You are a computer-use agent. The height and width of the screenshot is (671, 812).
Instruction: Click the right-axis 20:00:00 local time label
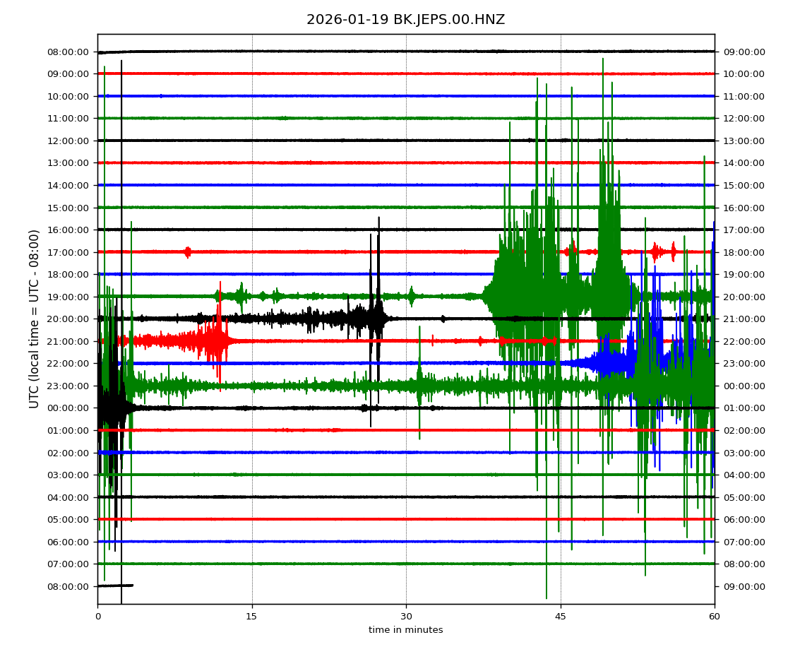pyautogui.click(x=743, y=297)
